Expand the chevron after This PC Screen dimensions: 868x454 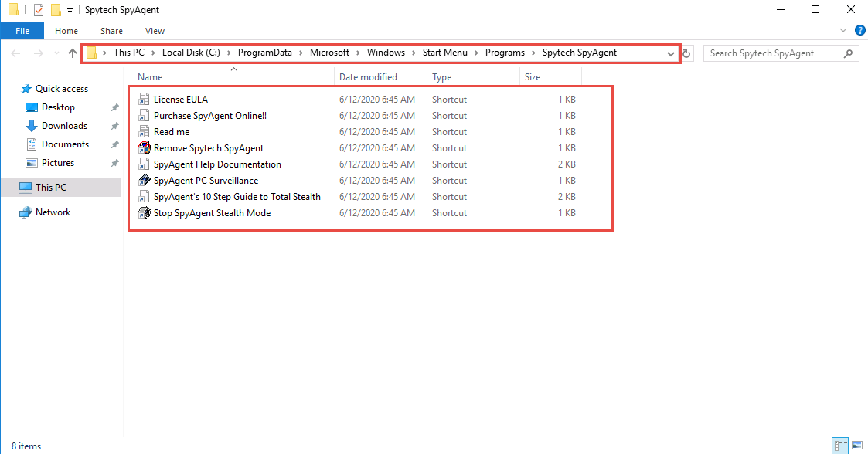click(153, 53)
